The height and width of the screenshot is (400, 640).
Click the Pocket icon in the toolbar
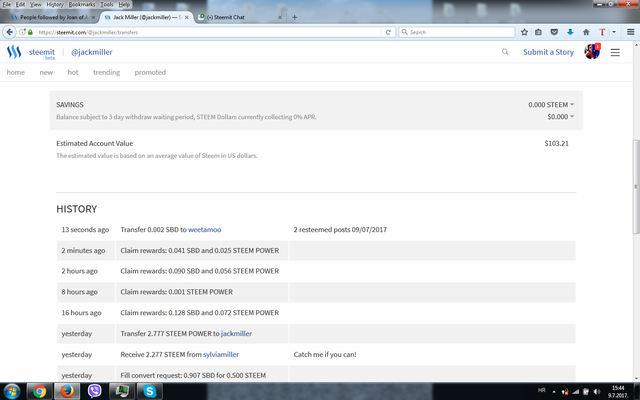pos(554,32)
